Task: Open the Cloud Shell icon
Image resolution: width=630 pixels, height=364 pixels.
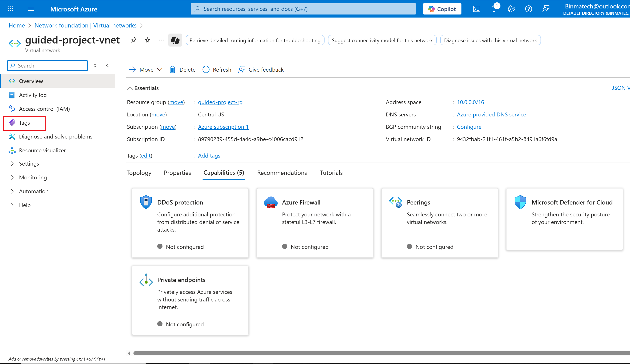Action: pyautogui.click(x=476, y=9)
